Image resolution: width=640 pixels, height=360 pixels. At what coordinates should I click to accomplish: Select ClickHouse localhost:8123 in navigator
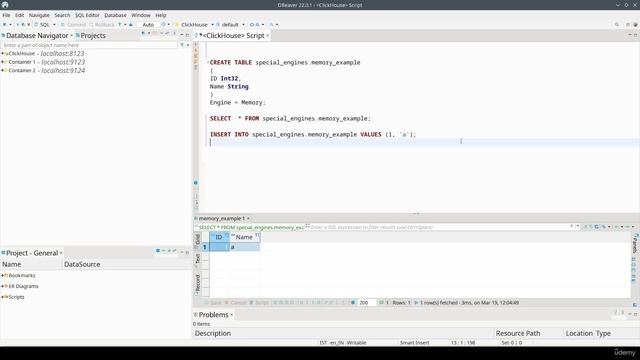tap(46, 53)
